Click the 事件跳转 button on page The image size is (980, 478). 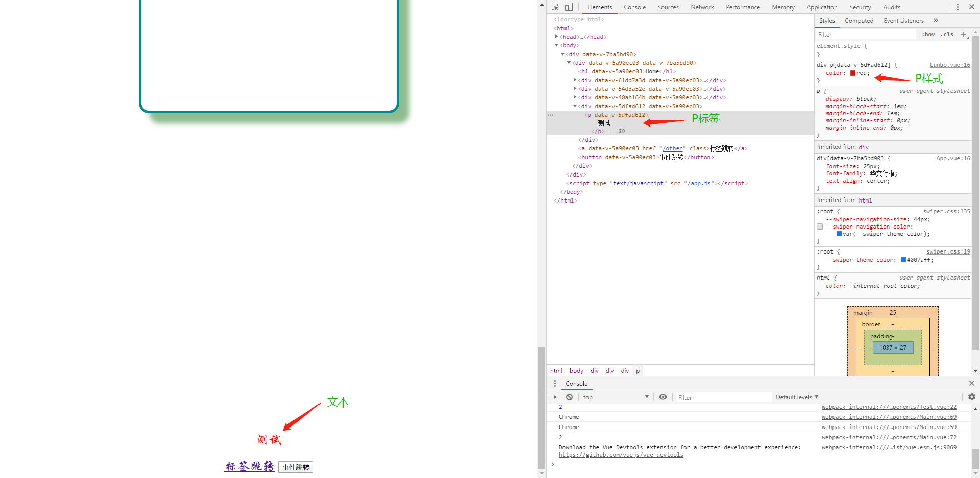pos(296,467)
